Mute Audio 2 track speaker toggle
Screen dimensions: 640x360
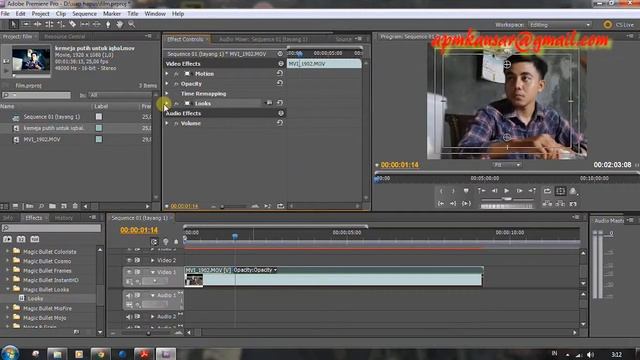[x=129, y=316]
